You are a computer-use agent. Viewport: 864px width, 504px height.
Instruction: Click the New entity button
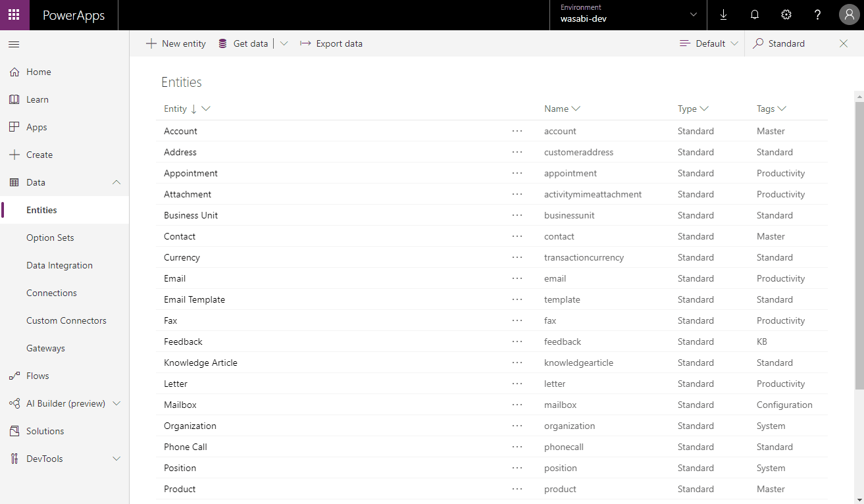(176, 43)
